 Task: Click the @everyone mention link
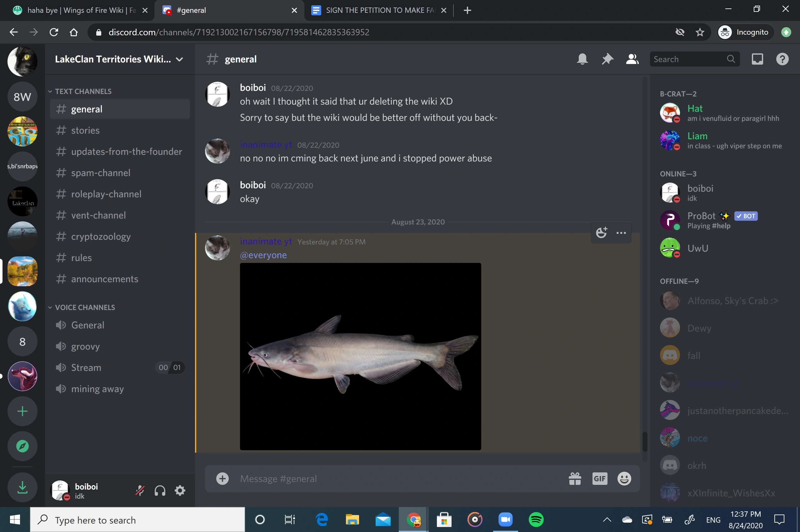263,255
